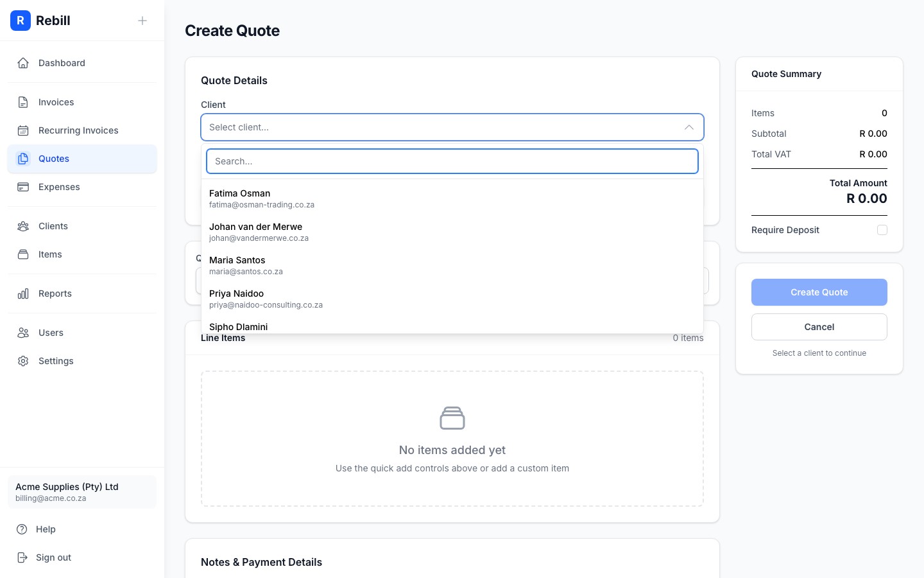Open Dashboard via the home icon
Image resolution: width=924 pixels, height=578 pixels.
24,63
